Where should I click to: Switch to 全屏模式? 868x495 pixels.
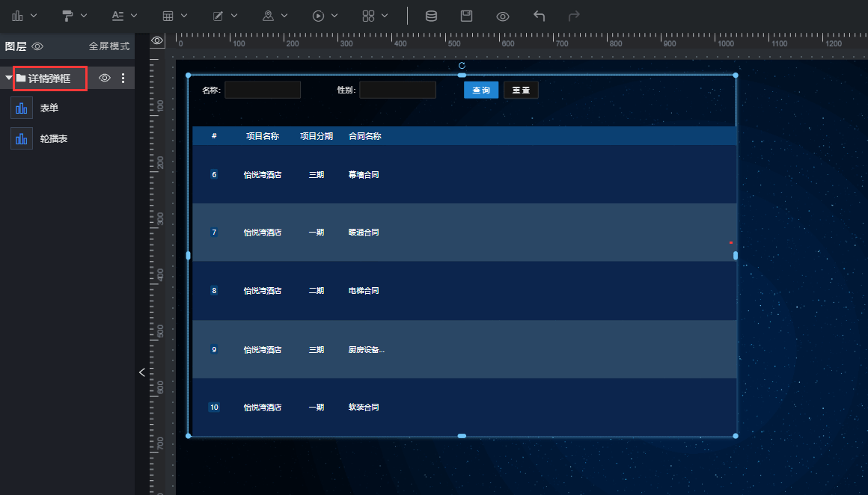[x=109, y=46]
